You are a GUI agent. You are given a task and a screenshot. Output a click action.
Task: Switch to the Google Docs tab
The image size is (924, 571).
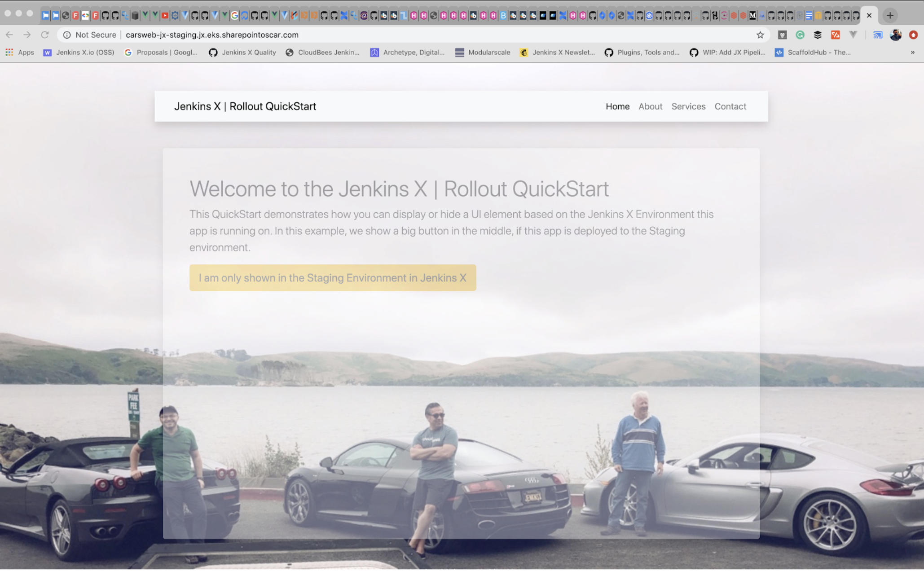(809, 16)
